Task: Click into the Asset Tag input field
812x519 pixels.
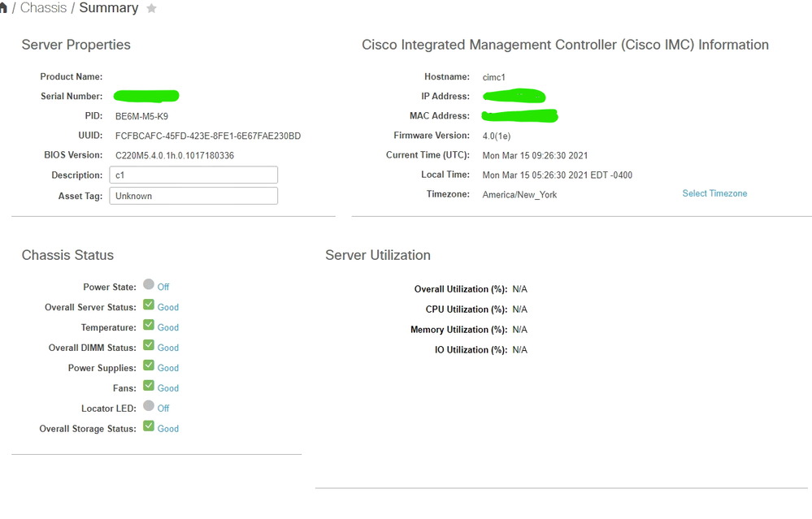Action: 193,196
